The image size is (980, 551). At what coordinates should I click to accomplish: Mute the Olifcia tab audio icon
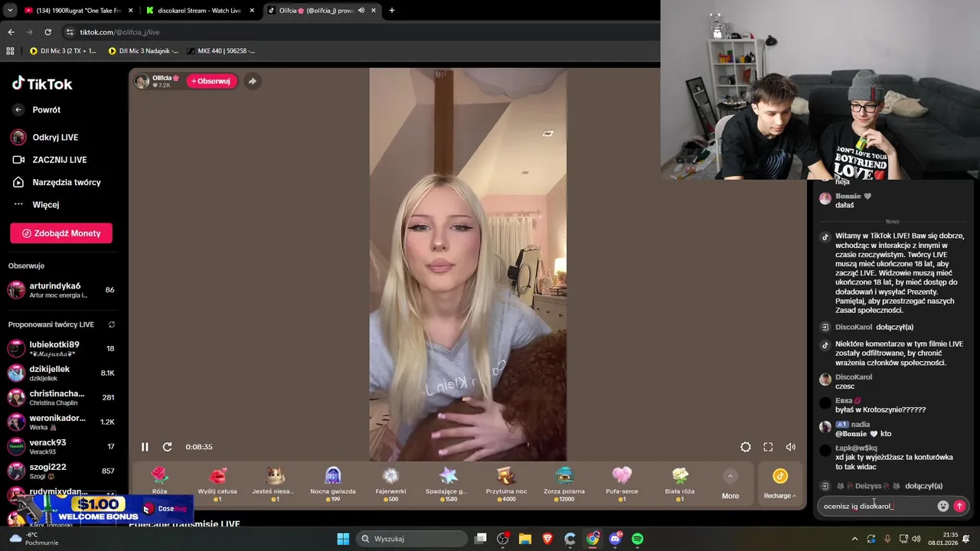[x=361, y=11]
